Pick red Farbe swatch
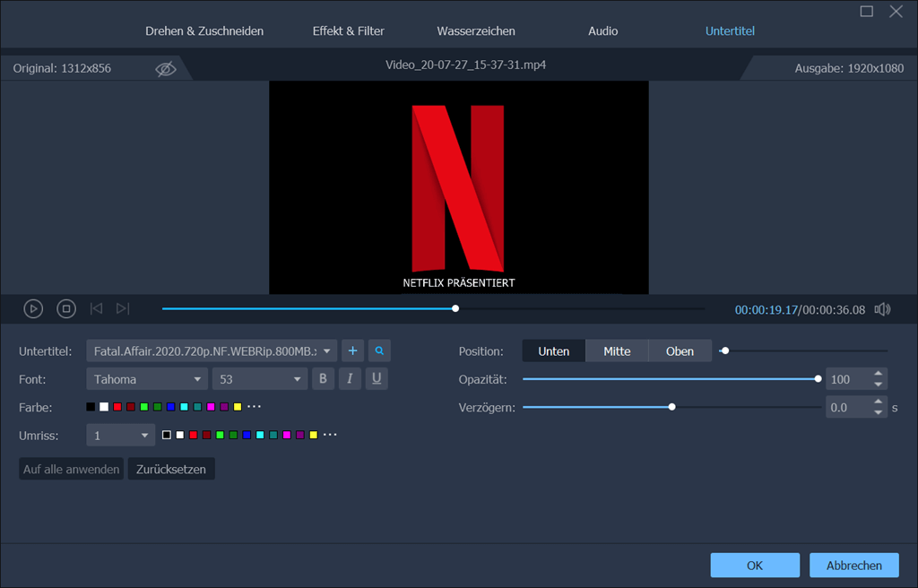918x588 pixels. pyautogui.click(x=117, y=407)
